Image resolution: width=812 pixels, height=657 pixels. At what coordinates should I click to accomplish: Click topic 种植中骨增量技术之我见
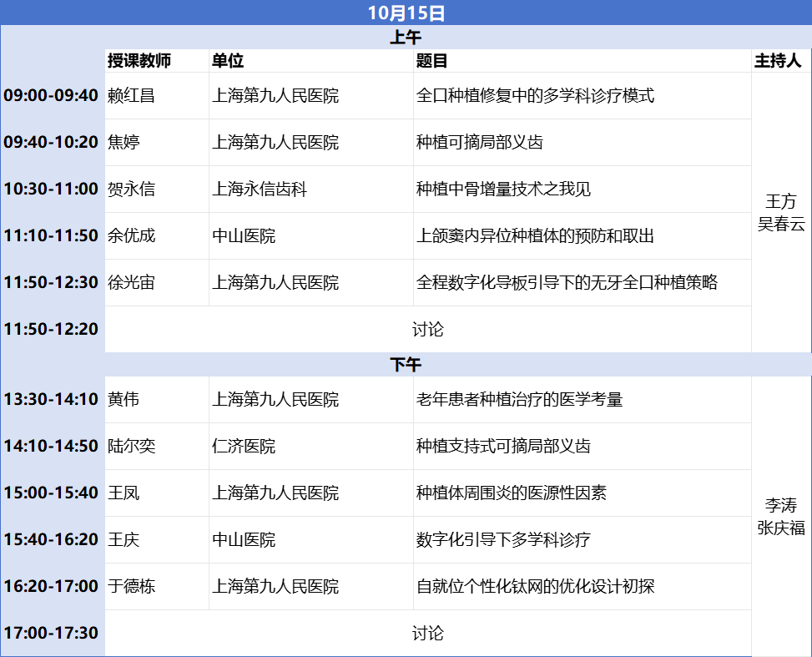(503, 189)
